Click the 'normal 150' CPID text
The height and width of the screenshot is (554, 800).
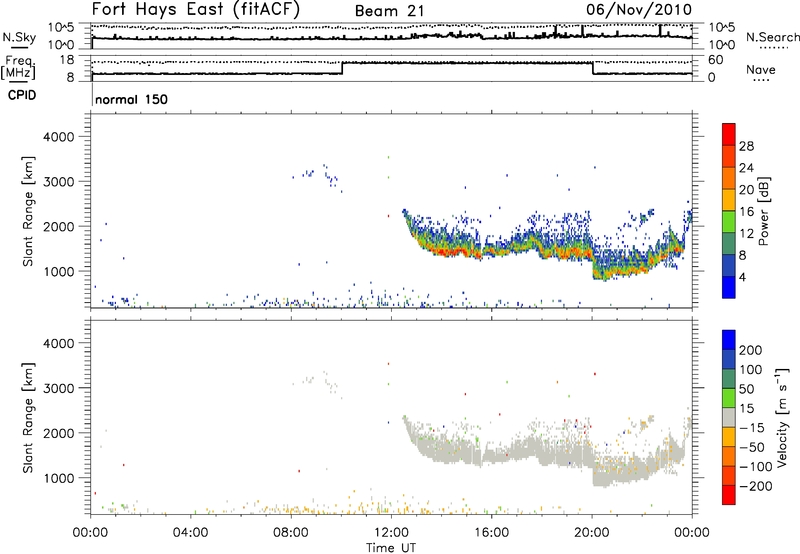[131, 99]
